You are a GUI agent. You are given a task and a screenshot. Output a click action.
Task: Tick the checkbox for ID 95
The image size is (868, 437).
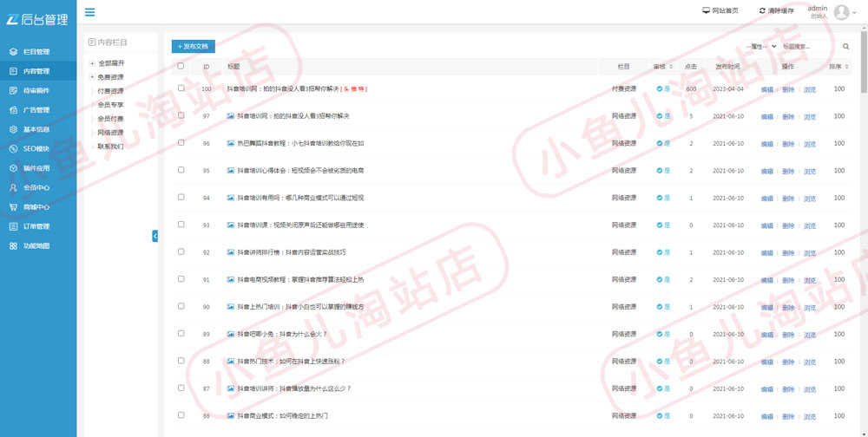(181, 170)
